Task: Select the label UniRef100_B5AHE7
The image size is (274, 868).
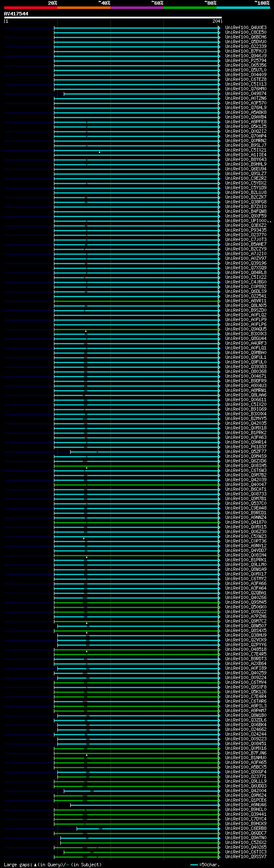Action: click(x=246, y=245)
